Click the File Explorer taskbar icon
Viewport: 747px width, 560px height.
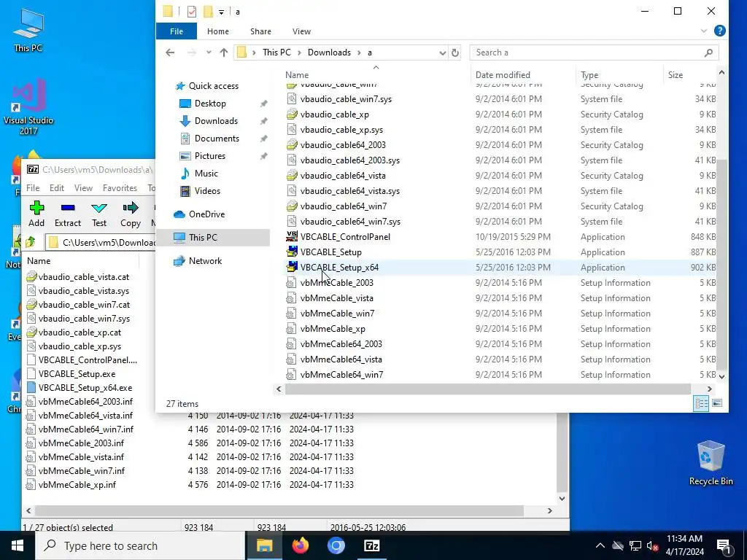[x=264, y=545]
